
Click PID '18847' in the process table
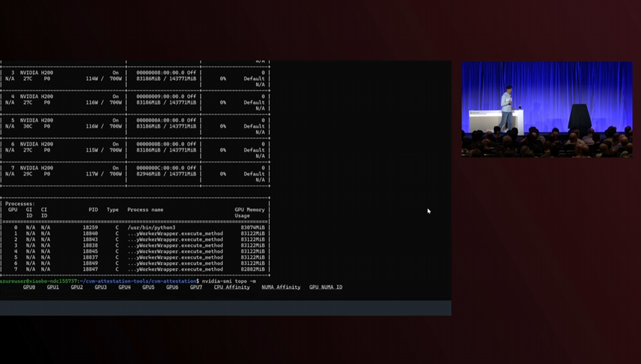tap(90, 269)
